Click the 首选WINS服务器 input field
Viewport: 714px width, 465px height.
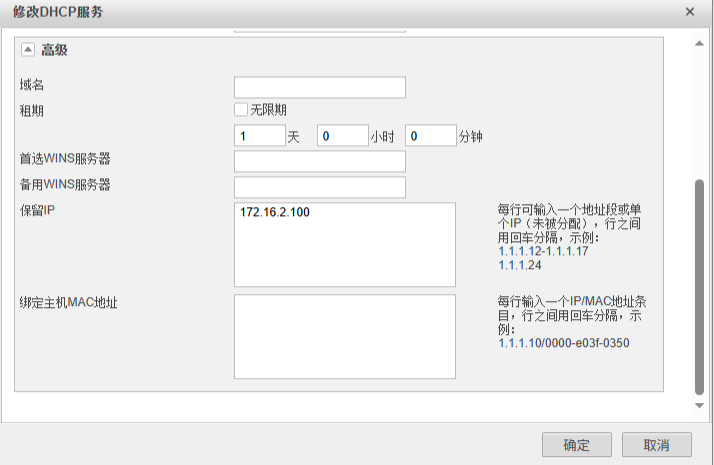tap(320, 161)
